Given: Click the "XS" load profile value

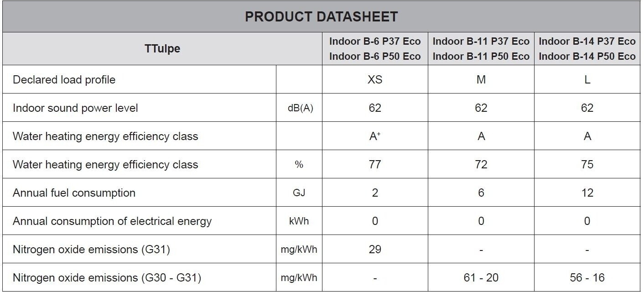Looking at the screenshot, I should [375, 80].
